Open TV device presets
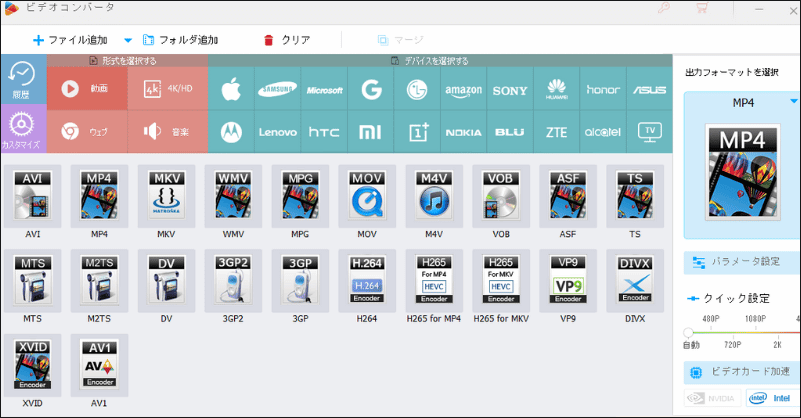801x418 pixels. point(649,132)
